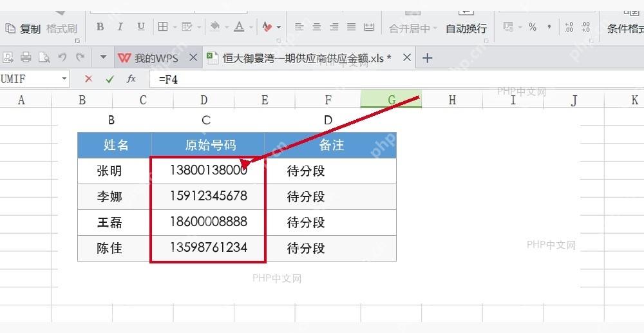Screen dimensions: 644x333
Task: Open the Name Box dropdown
Action: [64, 79]
